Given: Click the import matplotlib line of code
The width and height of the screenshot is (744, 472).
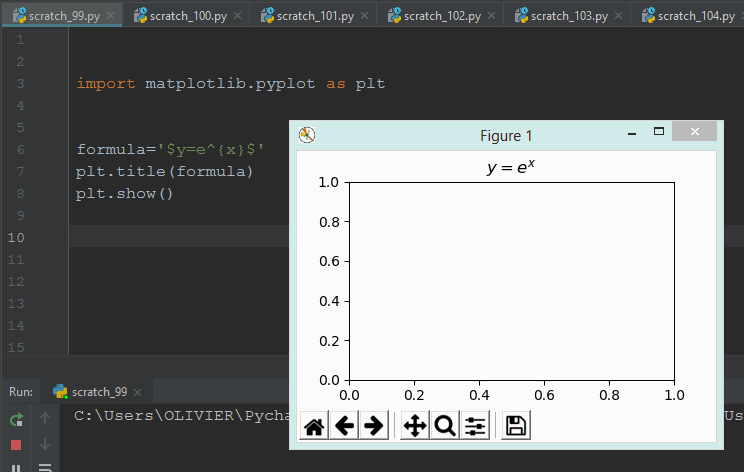Looking at the screenshot, I should point(231,83).
